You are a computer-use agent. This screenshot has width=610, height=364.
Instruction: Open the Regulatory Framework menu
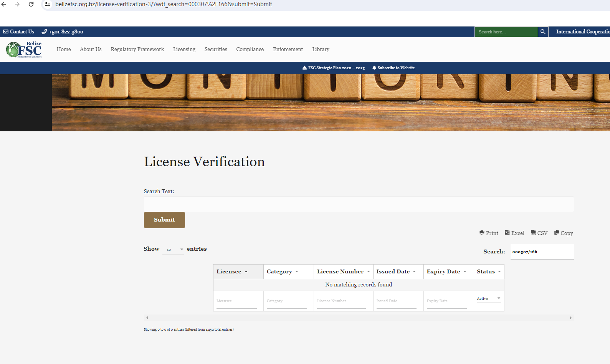click(x=137, y=50)
